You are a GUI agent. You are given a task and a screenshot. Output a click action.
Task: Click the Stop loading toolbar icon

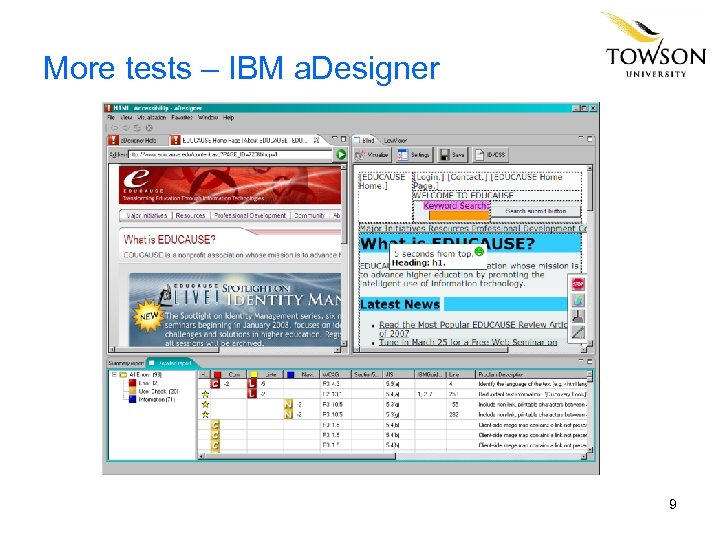(x=149, y=128)
